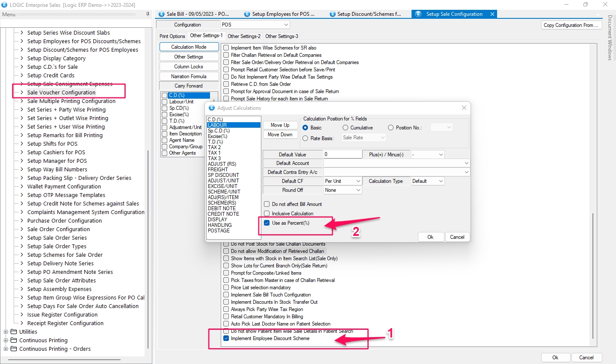This screenshot has width=616, height=364.
Task: Enable the Inclusive Calculation checkbox
Action: pyautogui.click(x=267, y=214)
